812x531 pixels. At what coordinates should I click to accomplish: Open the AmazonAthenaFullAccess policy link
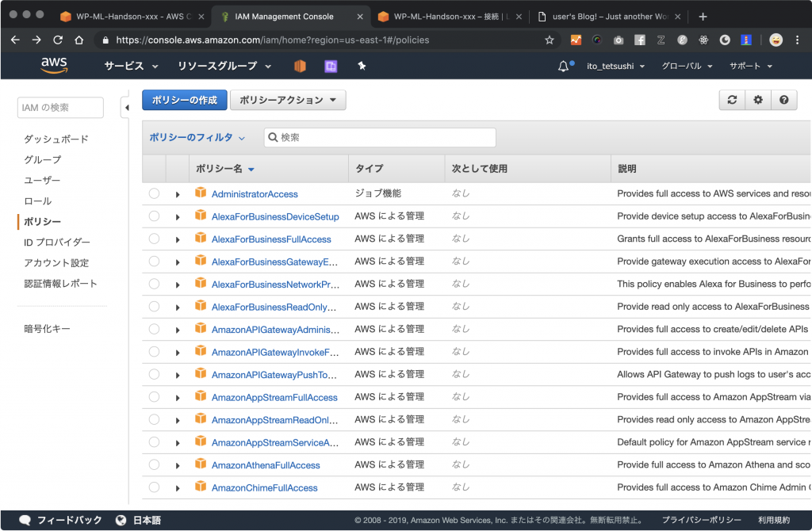point(266,465)
